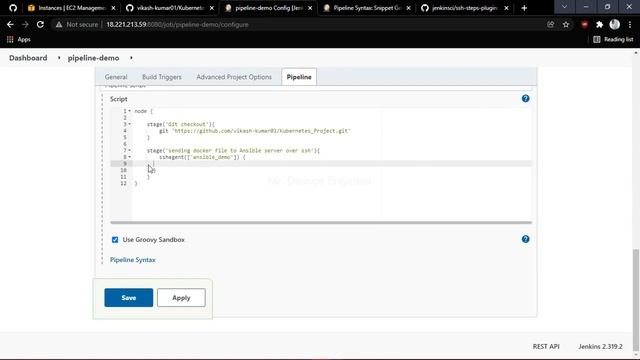The width and height of the screenshot is (640, 360).
Task: Close the jenkinsci ssh-steps-plugin tab
Action: (507, 8)
